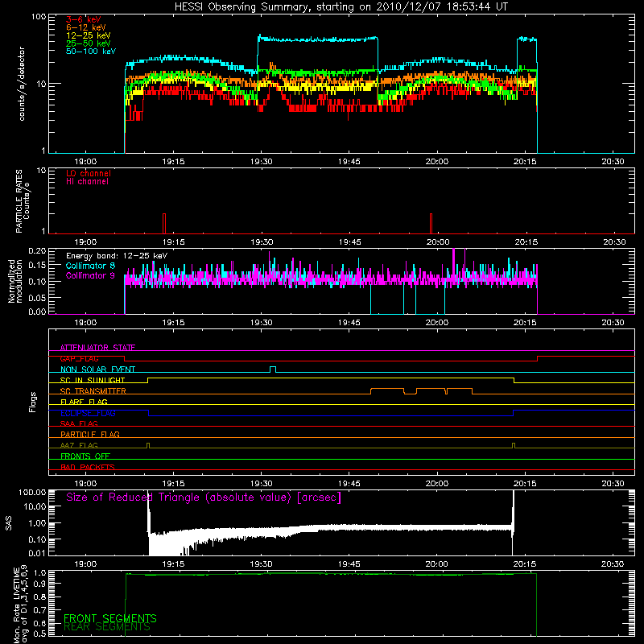The height and width of the screenshot is (644, 644).
Task: Click the HESSI Observing Summary title text
Action: pyautogui.click(x=341, y=7)
